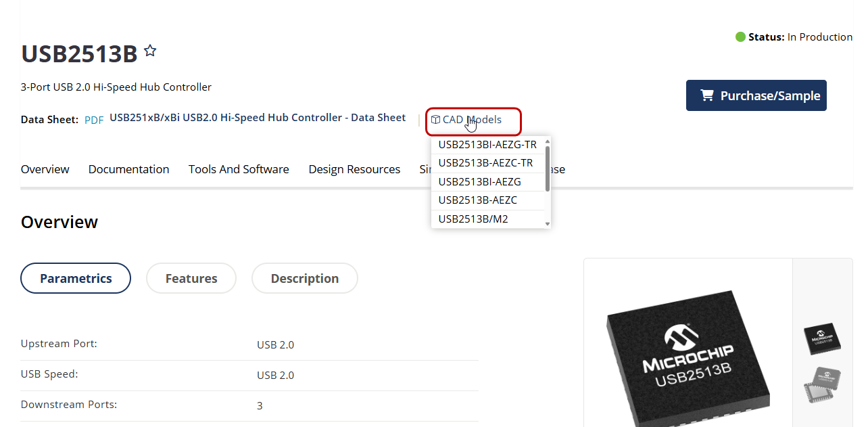Viewport: 868px width, 427px height.
Task: Choose USB2513BI-AEZG-TR from CAD dropdown
Action: (487, 145)
